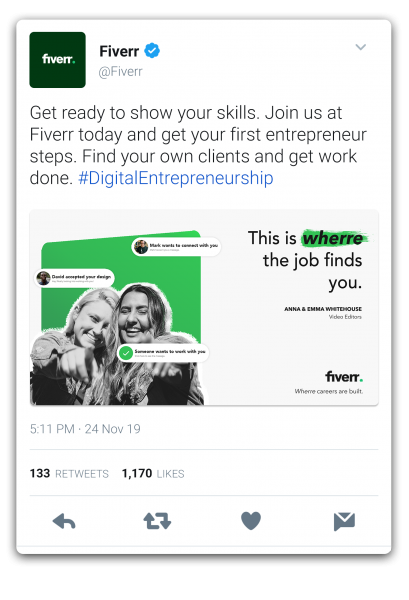Click the fiverr logo inside ad image
The image size is (409, 600).
pos(344,377)
